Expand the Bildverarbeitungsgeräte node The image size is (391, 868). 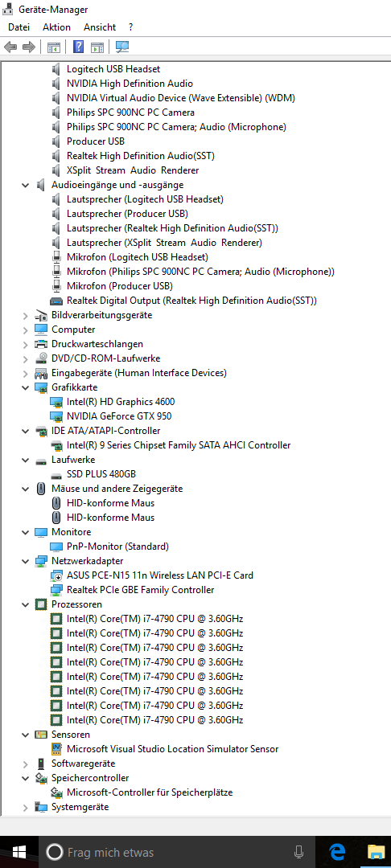coord(25,316)
